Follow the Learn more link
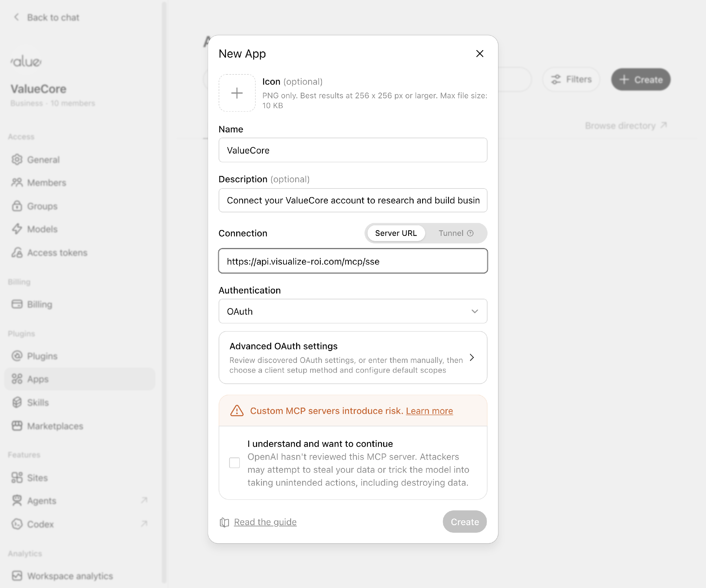 pyautogui.click(x=429, y=411)
